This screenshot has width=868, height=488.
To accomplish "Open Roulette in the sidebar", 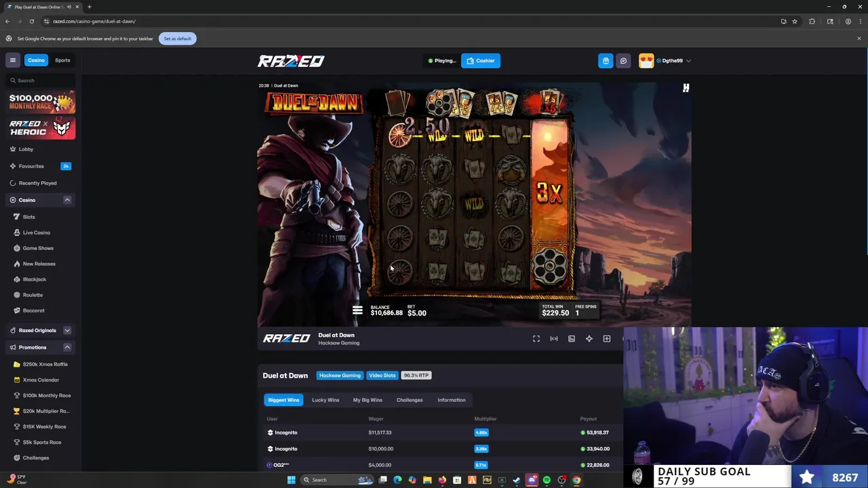I will (33, 295).
